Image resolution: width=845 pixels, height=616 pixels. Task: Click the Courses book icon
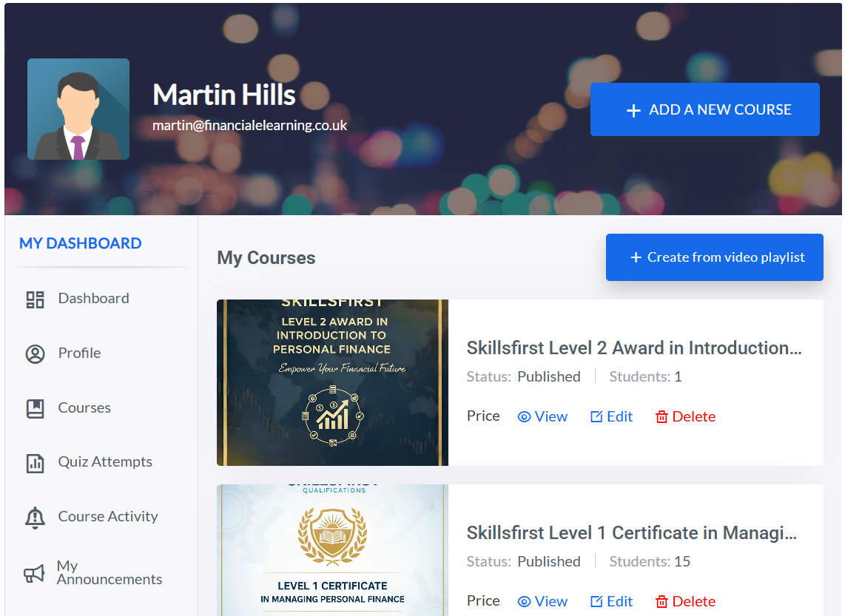click(35, 409)
